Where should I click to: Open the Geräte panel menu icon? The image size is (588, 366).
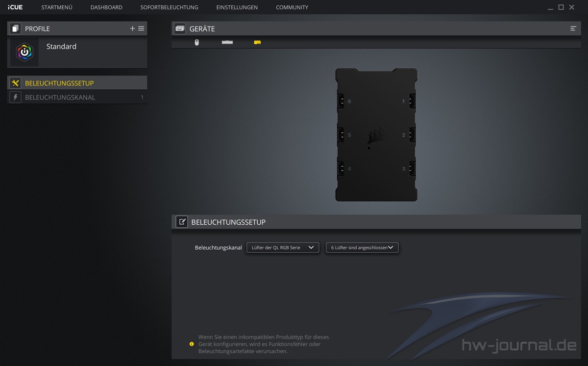(573, 28)
